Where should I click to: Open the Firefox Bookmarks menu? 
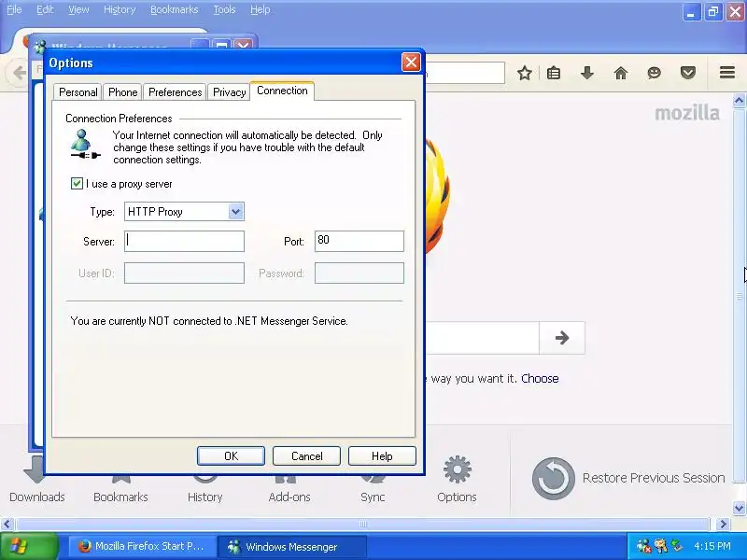pos(174,9)
